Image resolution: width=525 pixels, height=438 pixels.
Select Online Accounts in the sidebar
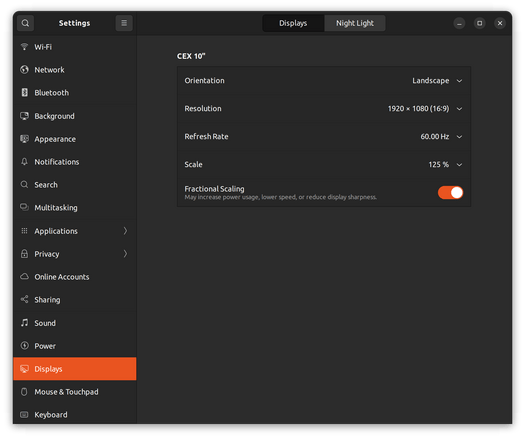pos(75,277)
